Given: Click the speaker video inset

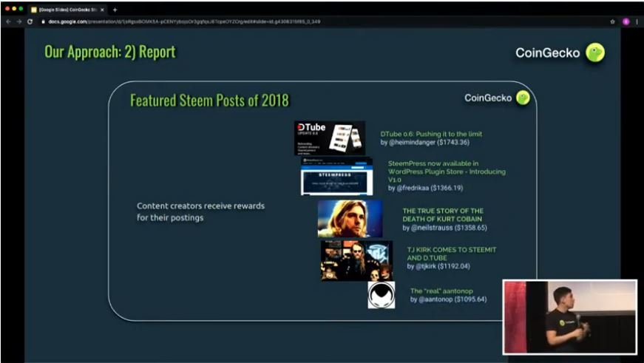Looking at the screenshot, I should [570, 317].
